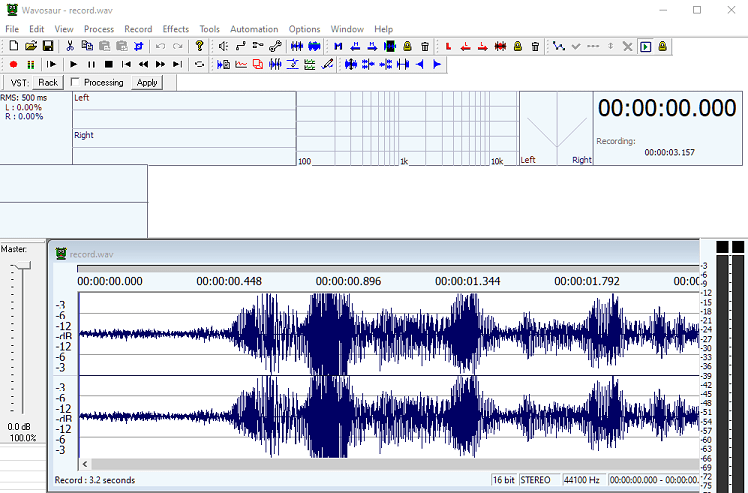Click the large 00:00:00.000 time counter
The image size is (748, 493).
pyautogui.click(x=667, y=108)
